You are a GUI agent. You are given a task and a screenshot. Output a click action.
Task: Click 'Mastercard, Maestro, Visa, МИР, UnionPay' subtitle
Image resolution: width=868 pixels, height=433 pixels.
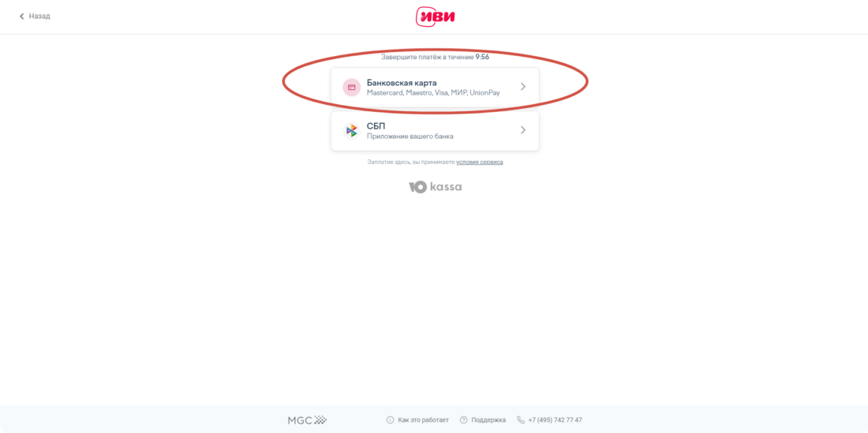(x=433, y=93)
